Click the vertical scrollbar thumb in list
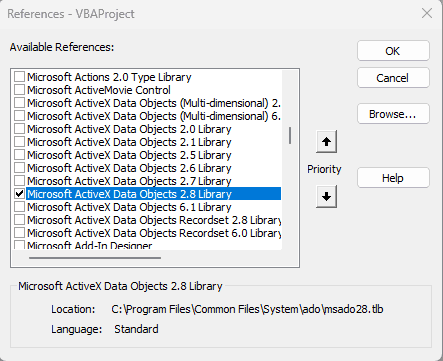 (290, 135)
